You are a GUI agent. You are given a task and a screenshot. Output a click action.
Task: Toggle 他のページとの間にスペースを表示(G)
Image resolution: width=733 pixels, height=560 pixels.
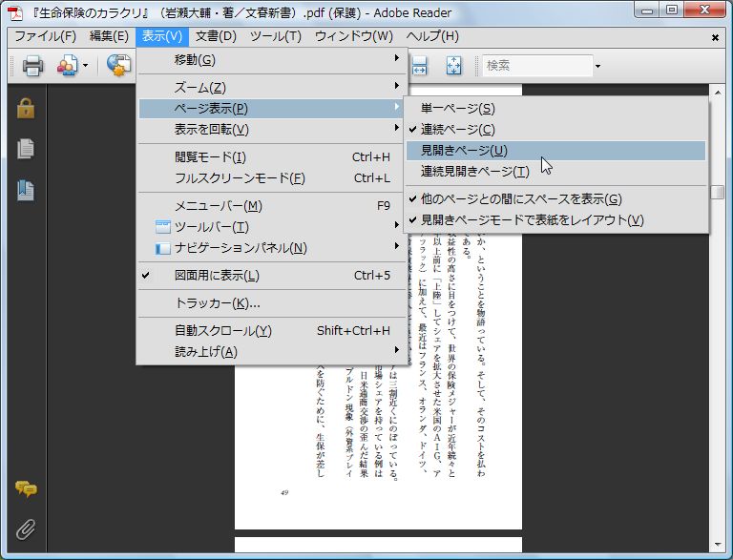coord(556,199)
